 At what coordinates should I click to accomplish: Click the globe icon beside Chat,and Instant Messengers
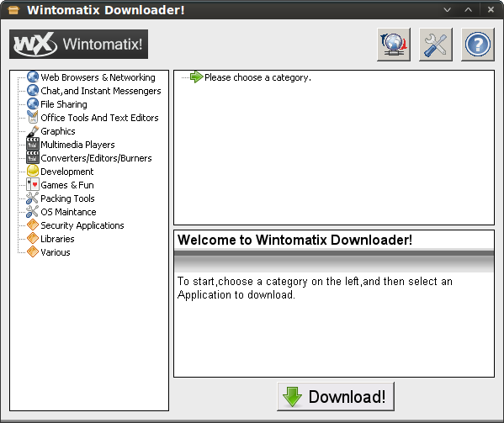[x=33, y=91]
